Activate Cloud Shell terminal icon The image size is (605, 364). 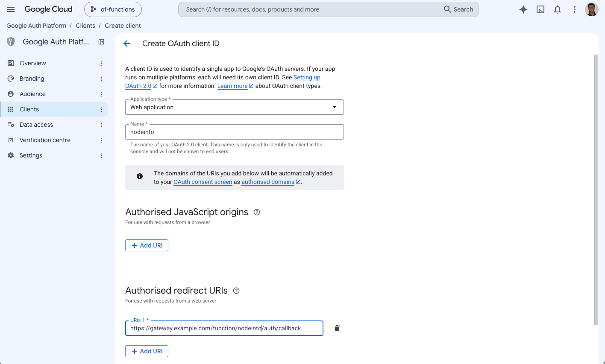point(540,9)
